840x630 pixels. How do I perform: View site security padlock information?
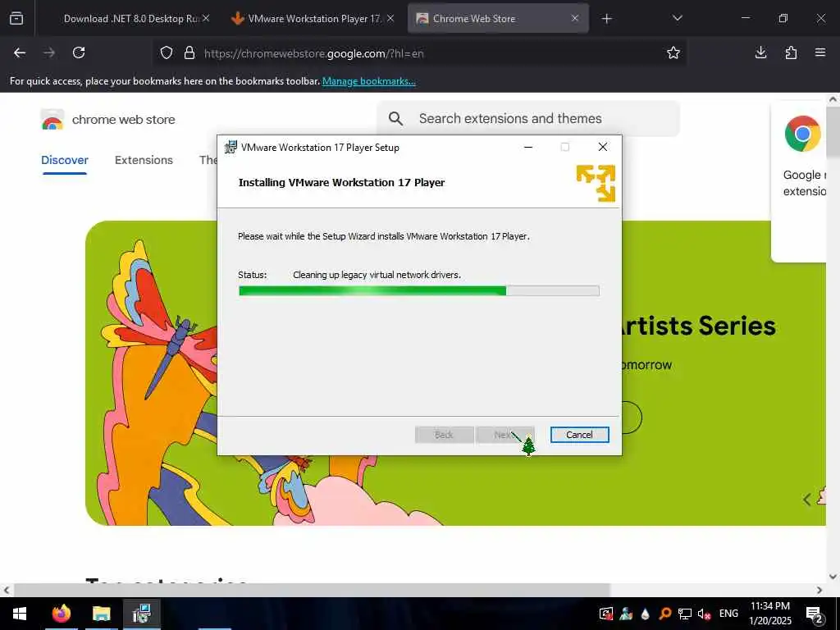click(189, 53)
